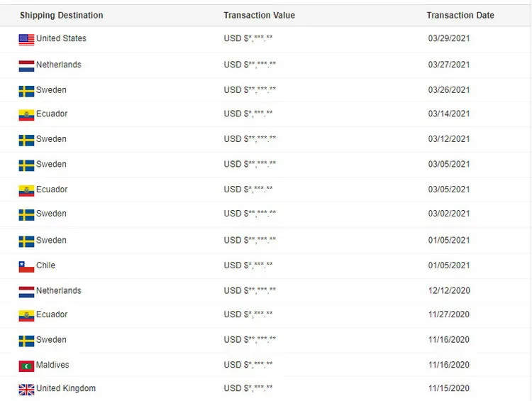
Task: Click Ecuador flag in the 03/14/2021 row
Action: [26, 115]
